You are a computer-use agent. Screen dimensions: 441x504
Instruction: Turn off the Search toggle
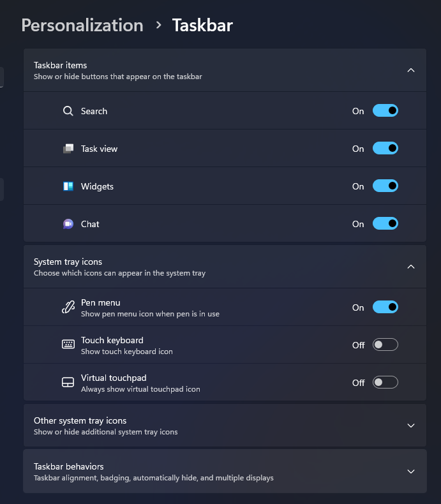[385, 111]
